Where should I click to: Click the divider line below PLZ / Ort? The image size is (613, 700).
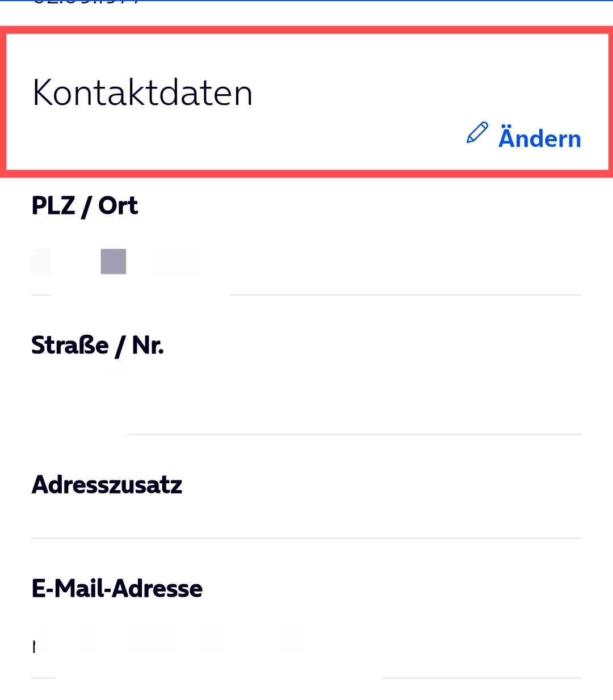(x=405, y=295)
